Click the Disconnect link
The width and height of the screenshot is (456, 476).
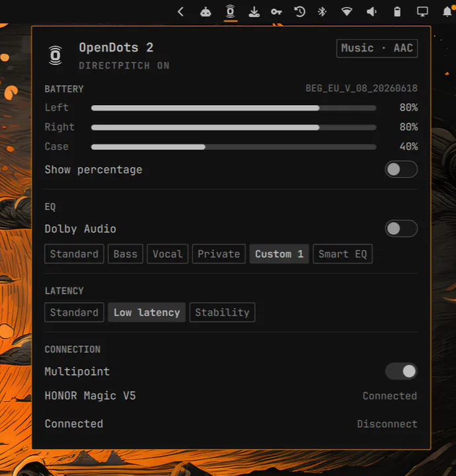click(387, 424)
